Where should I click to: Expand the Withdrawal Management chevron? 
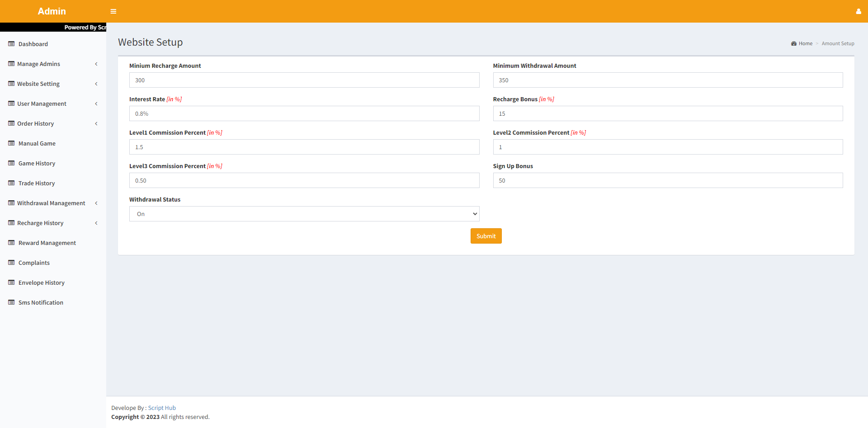pos(96,203)
